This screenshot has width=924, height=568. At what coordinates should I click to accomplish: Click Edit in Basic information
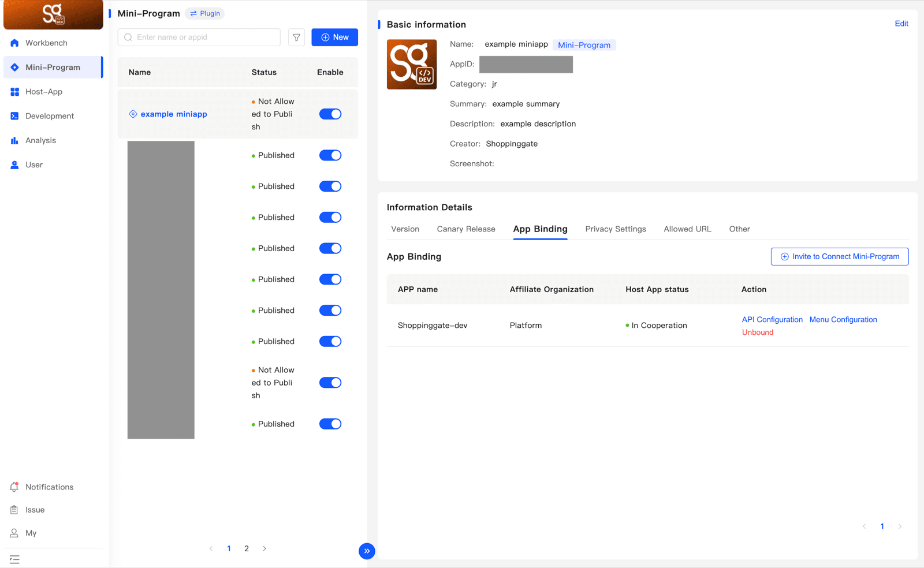click(x=901, y=24)
